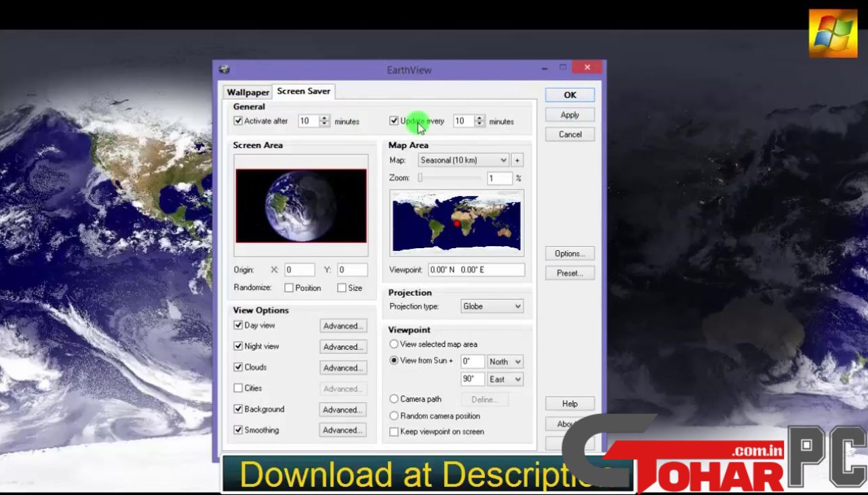The height and width of the screenshot is (495, 868).
Task: Click the Origin Y input field
Action: point(352,269)
